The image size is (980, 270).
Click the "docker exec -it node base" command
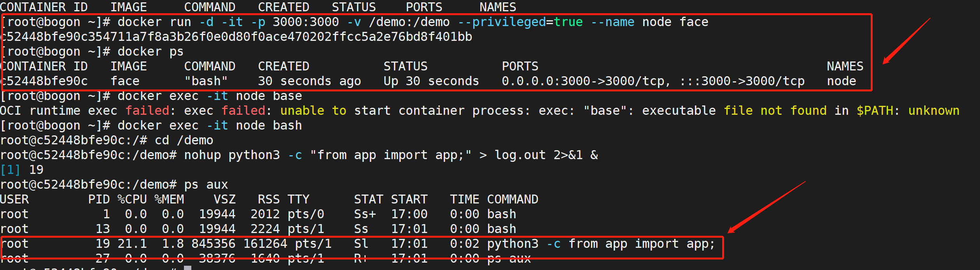pos(210,96)
